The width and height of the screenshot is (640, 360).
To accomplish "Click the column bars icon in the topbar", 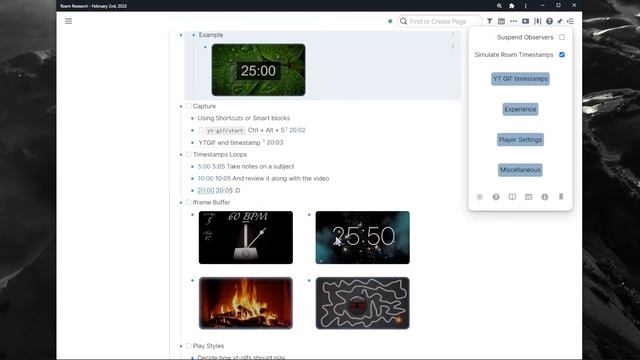I will pyautogui.click(x=538, y=21).
